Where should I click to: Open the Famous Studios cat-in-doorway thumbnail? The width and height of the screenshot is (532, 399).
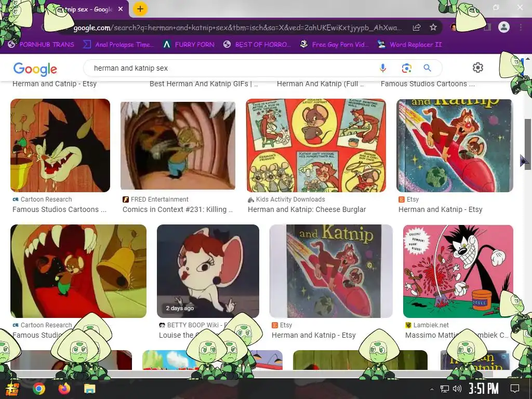tap(60, 145)
